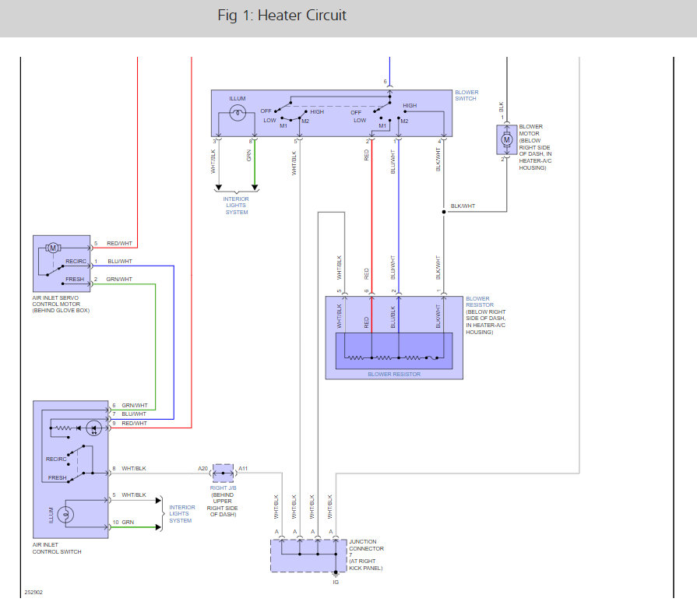Click the arrowhead ending the green GRN wire from pin 8
The width and height of the screenshot is (697, 616).
pyautogui.click(x=255, y=188)
